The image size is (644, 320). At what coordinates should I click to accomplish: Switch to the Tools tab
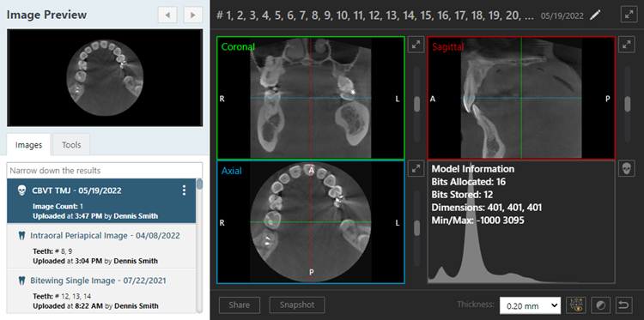pos(71,145)
